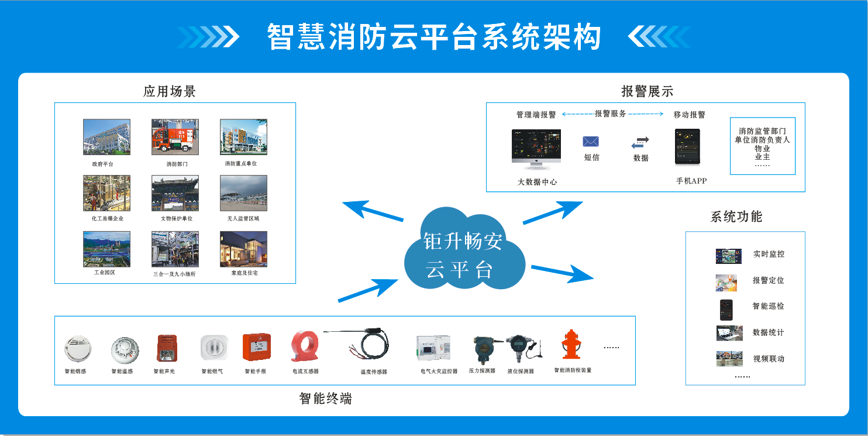Click the 报警展示 section heading
This screenshot has height=436, width=868.
[647, 91]
